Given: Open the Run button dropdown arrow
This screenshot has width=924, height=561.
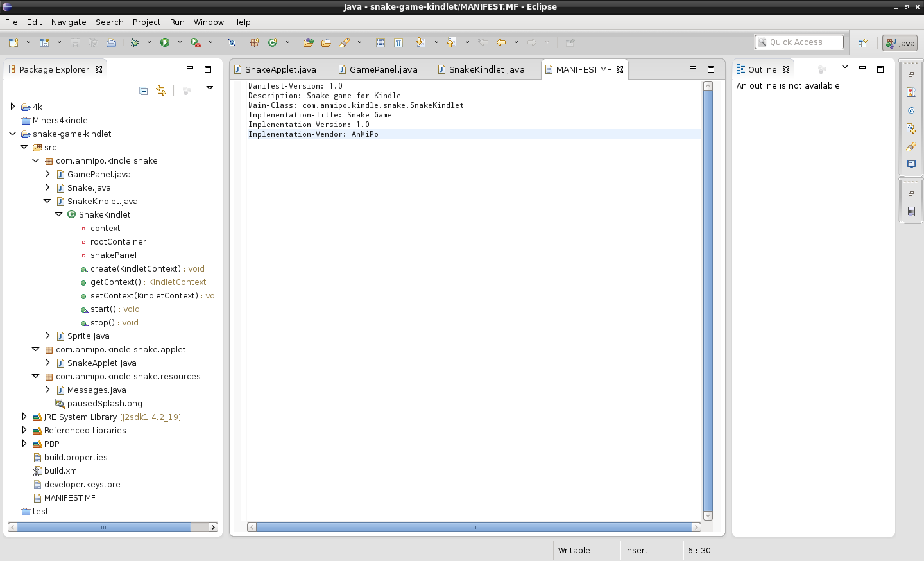Looking at the screenshot, I should click(180, 42).
